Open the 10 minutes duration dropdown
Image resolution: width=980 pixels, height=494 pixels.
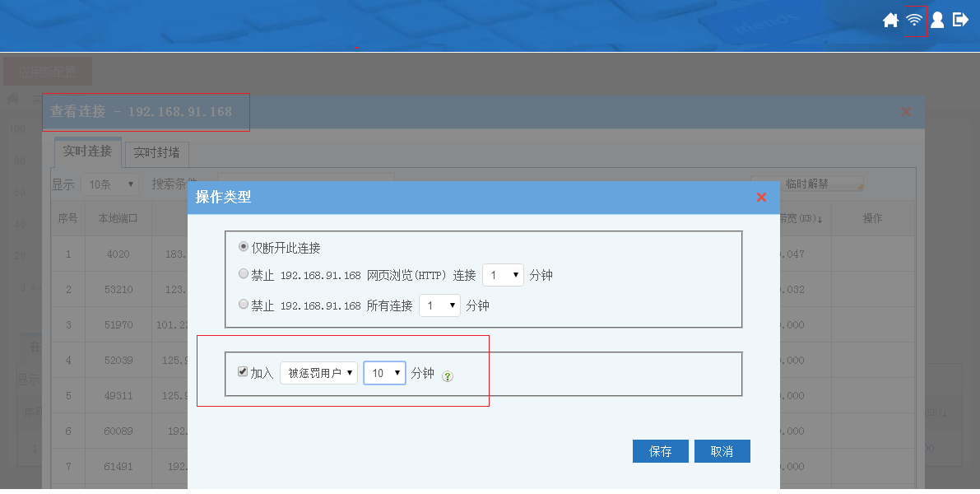click(x=384, y=373)
